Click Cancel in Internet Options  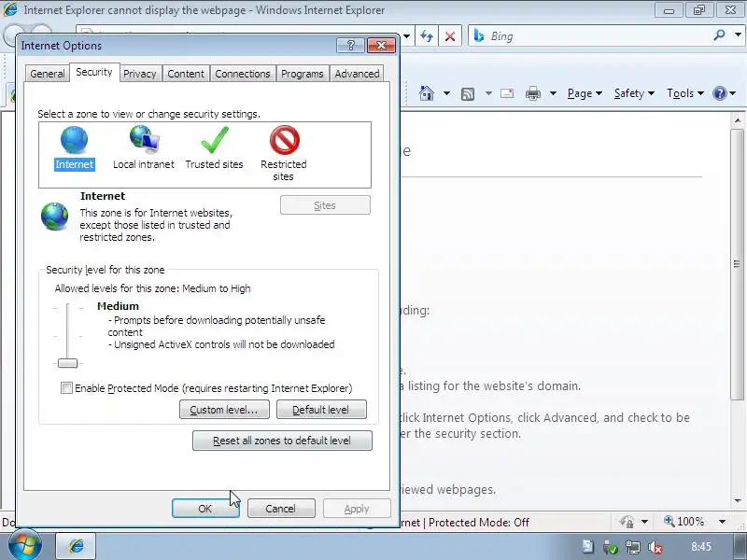(281, 509)
